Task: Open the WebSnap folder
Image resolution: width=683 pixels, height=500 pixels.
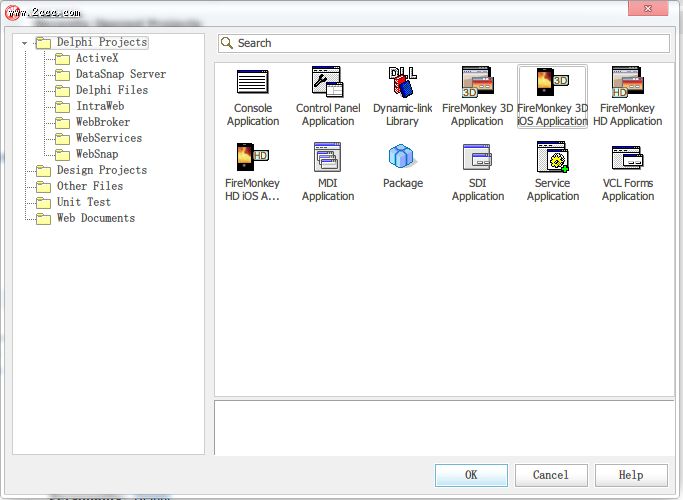Action: coord(87,154)
